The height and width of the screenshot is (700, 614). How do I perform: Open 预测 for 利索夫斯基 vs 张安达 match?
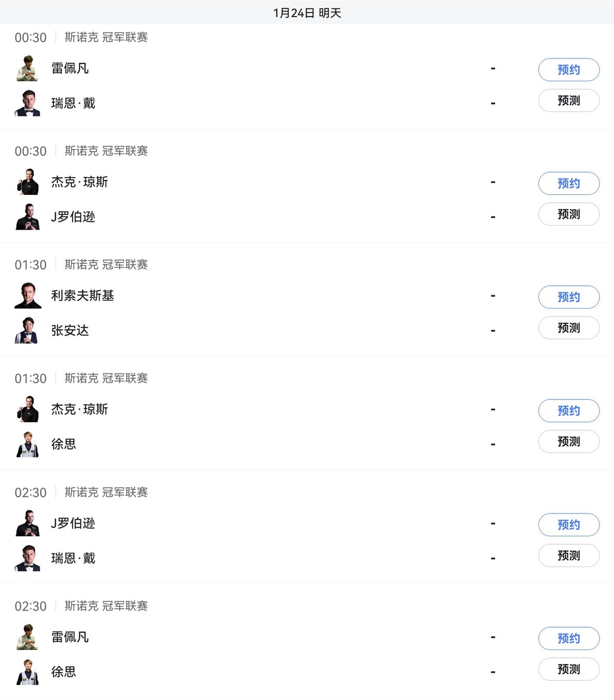tap(568, 328)
